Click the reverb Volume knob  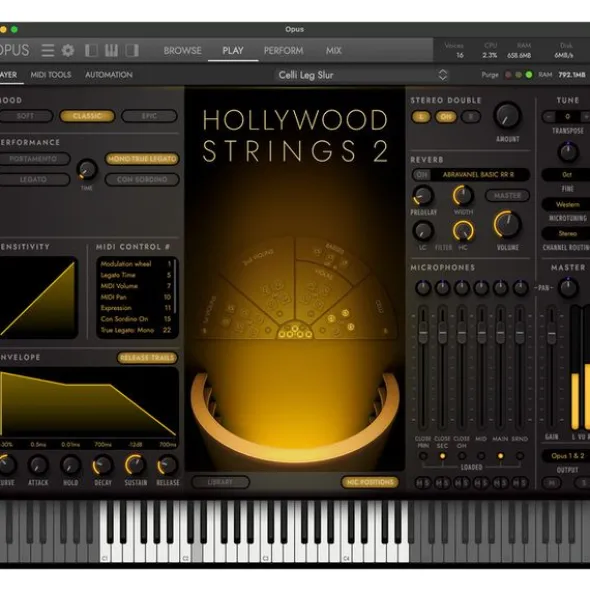point(507,225)
